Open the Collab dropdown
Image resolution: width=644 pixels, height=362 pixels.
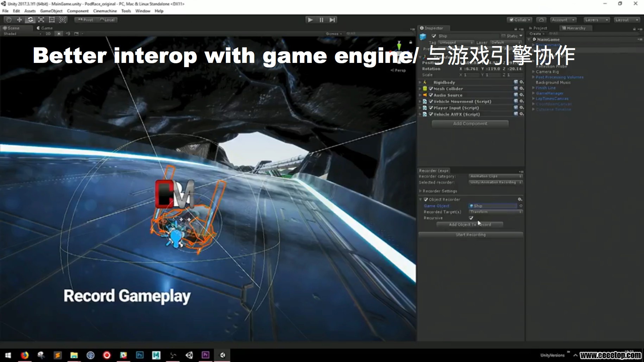[519, 20]
